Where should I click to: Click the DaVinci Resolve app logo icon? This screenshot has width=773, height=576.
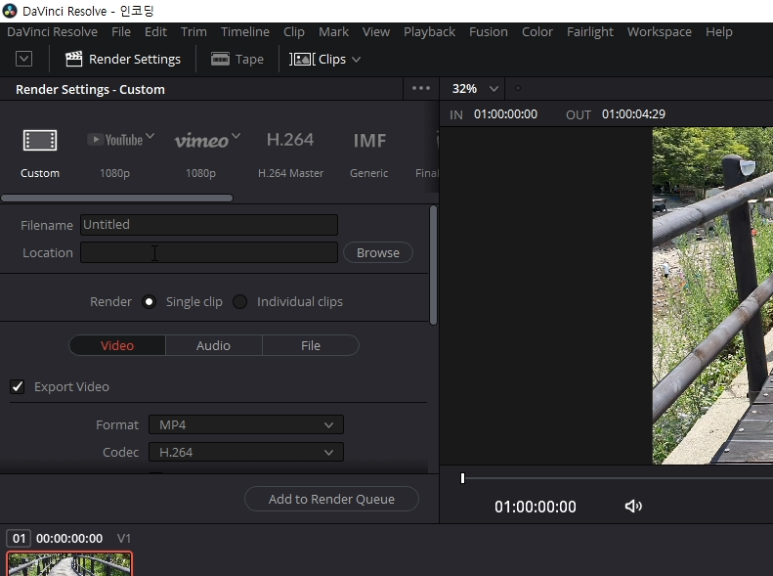click(9, 10)
